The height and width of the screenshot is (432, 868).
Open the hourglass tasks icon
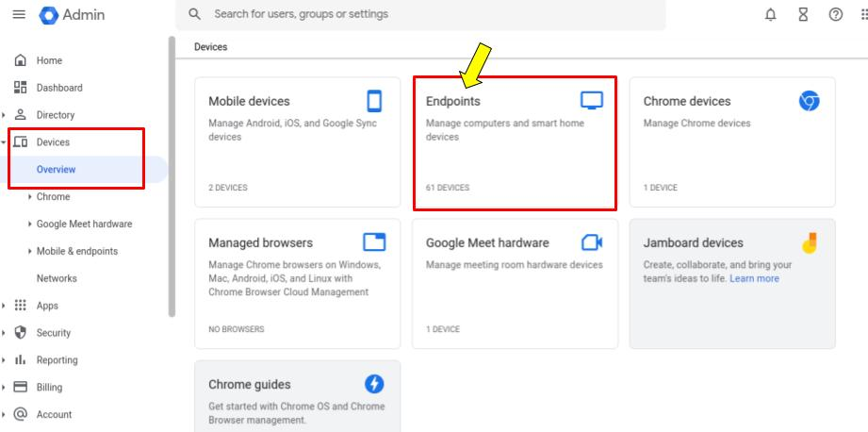[x=803, y=15]
